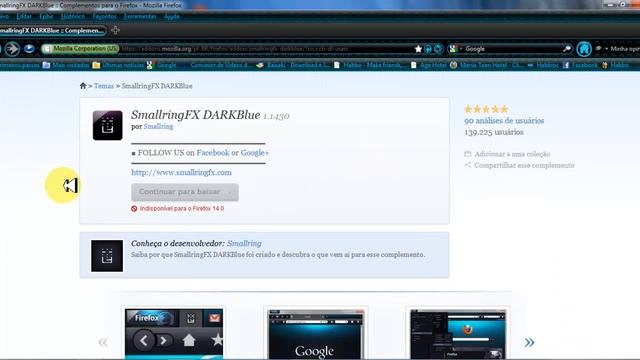Open the Google page screenshot thumbnail

[x=316, y=334]
